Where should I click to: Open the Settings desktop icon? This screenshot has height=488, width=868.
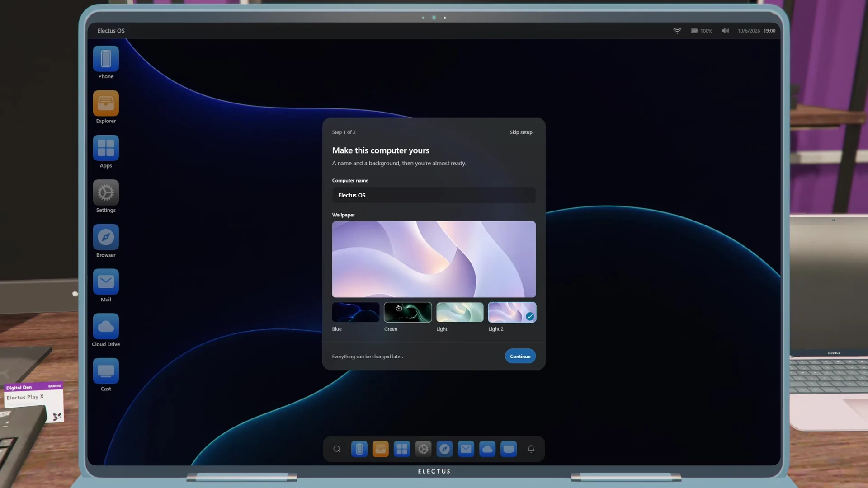tap(106, 193)
